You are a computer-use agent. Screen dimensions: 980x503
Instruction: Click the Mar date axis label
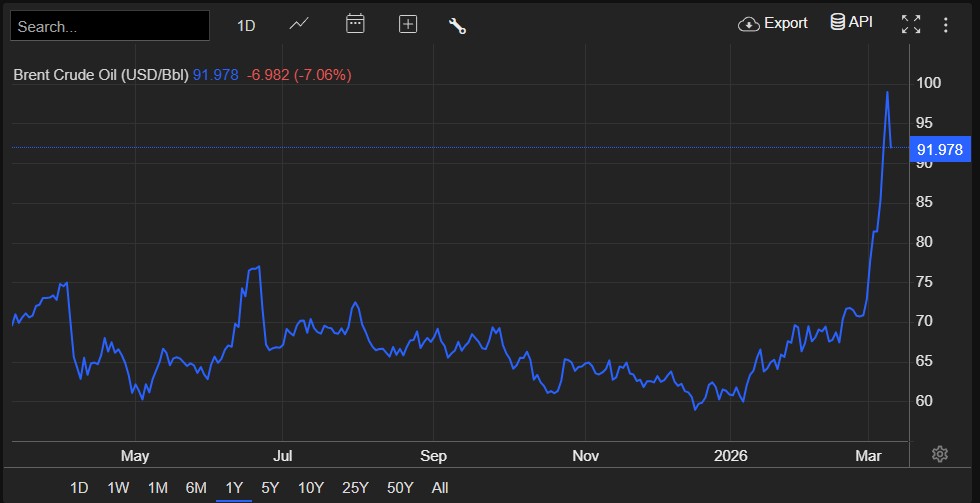868,456
